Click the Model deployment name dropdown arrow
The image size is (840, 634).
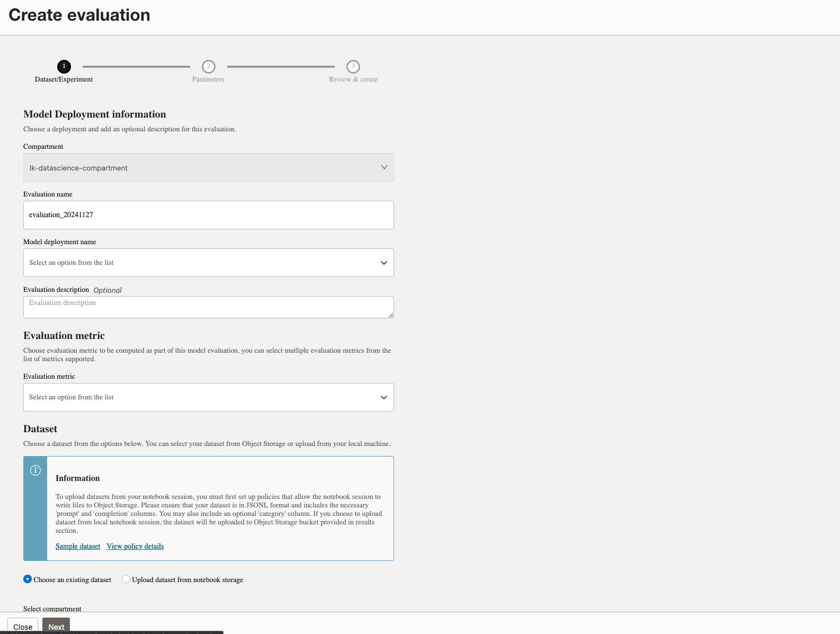(384, 263)
